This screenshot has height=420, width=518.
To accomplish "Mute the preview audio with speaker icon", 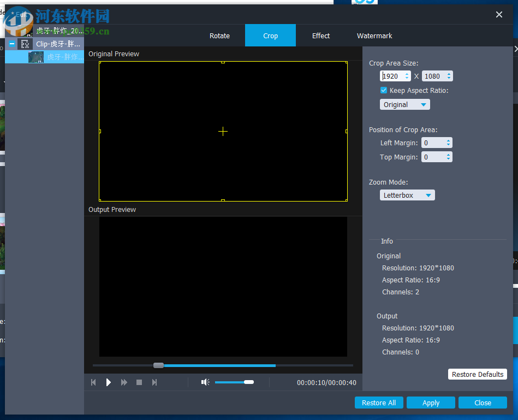I will point(205,382).
